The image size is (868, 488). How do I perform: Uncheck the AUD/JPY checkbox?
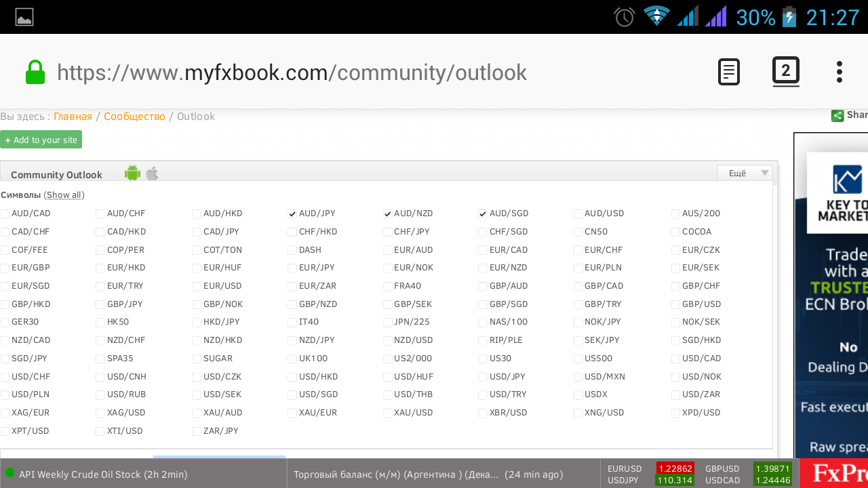pos(292,214)
